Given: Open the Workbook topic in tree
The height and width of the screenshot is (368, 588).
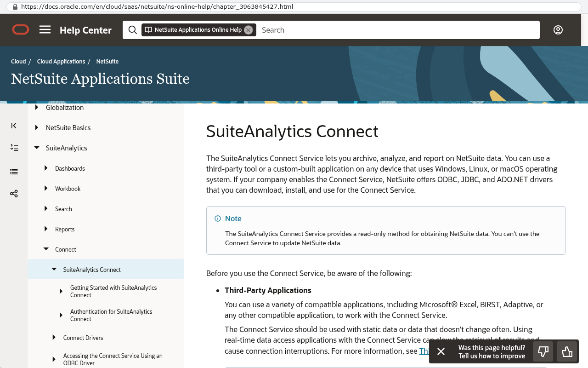Looking at the screenshot, I should pos(68,189).
